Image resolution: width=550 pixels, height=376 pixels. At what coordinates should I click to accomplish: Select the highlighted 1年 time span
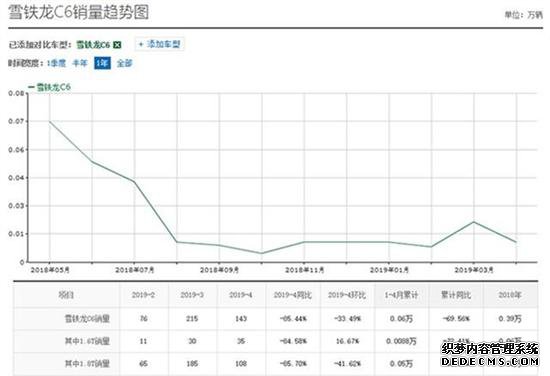102,63
